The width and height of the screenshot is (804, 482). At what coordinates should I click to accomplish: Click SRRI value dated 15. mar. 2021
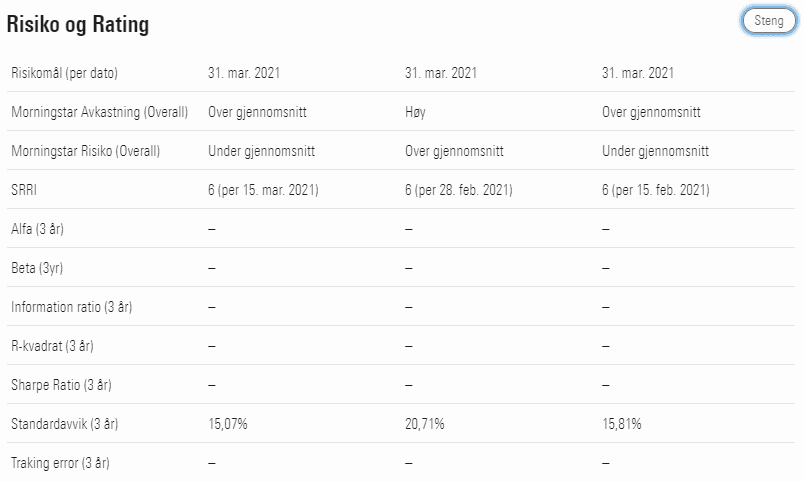click(264, 190)
